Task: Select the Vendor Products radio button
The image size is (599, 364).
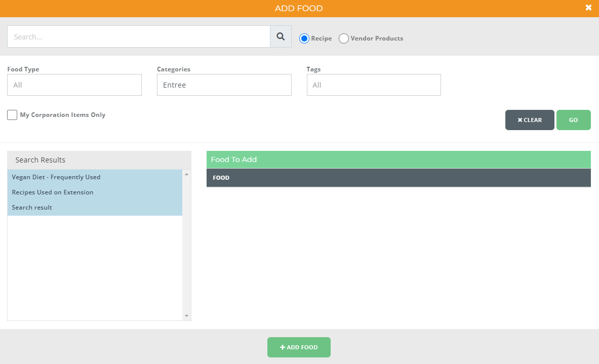Action: (344, 38)
